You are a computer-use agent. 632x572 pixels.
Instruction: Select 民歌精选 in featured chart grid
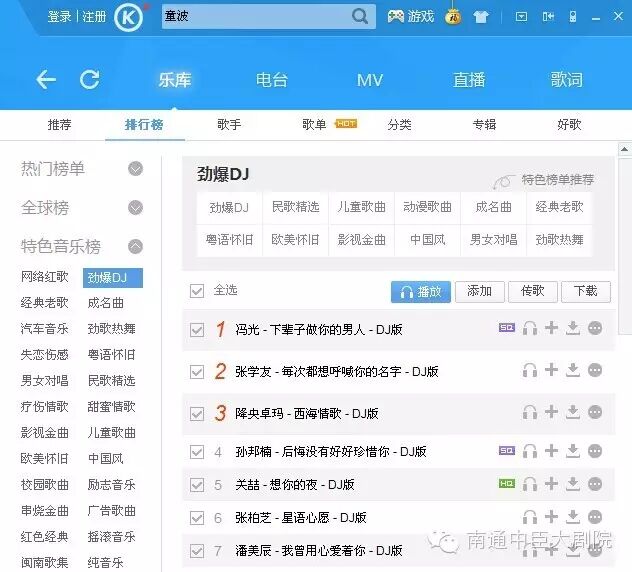[x=295, y=207]
